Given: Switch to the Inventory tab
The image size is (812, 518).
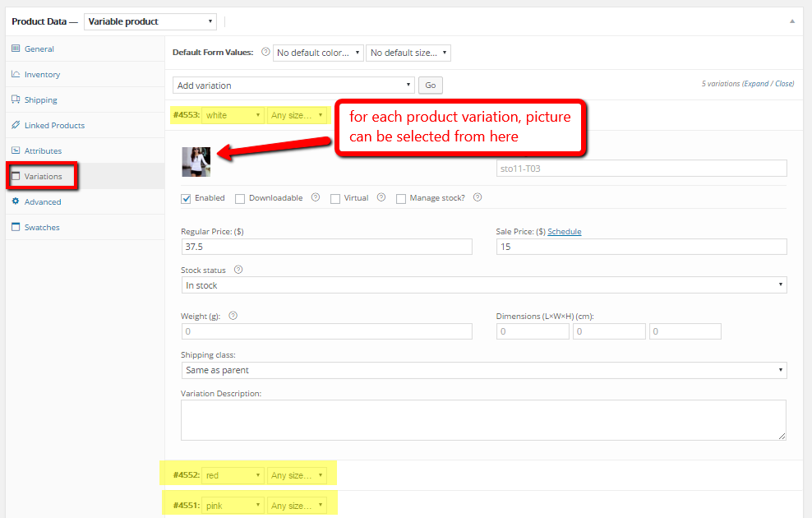Looking at the screenshot, I should (85, 74).
